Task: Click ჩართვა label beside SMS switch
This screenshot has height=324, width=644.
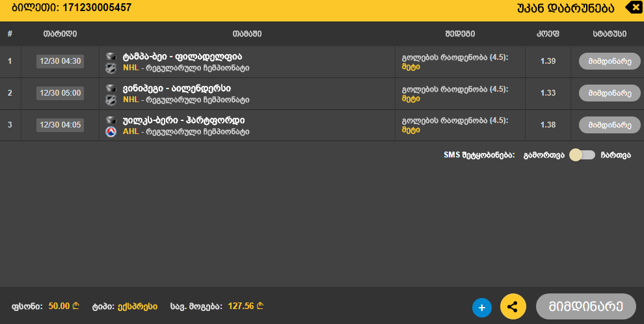Action: tap(615, 155)
